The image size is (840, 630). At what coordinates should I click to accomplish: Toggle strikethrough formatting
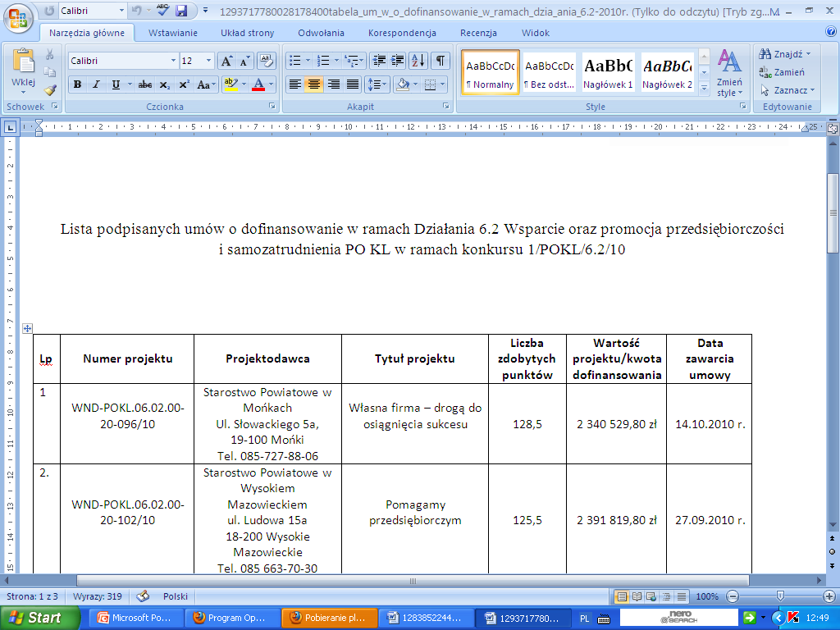coord(144,84)
